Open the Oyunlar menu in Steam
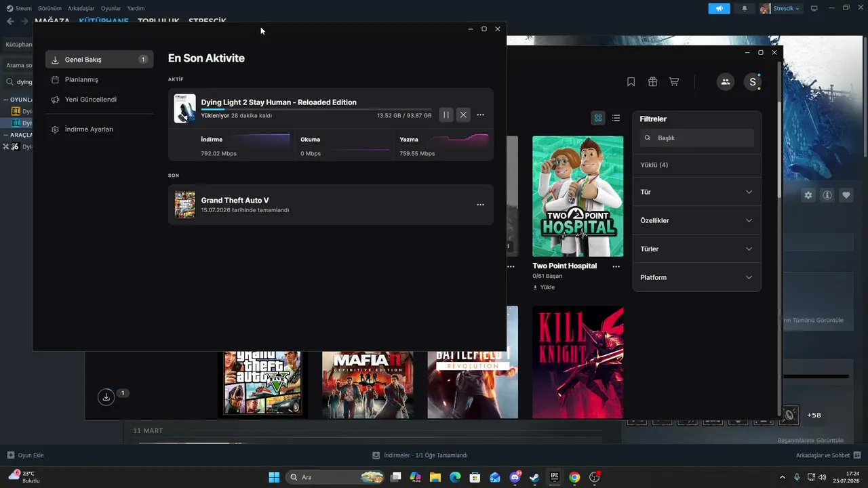 (x=111, y=8)
